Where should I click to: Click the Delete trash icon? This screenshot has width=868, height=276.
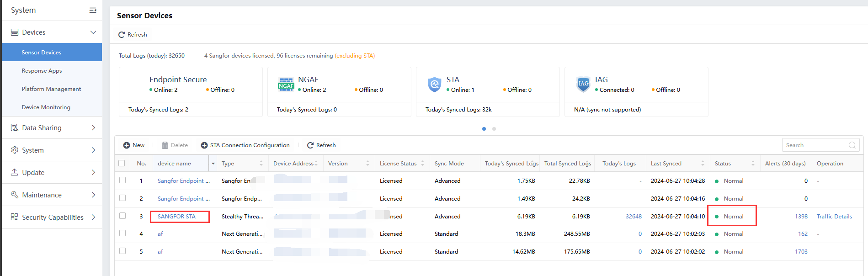pos(165,145)
